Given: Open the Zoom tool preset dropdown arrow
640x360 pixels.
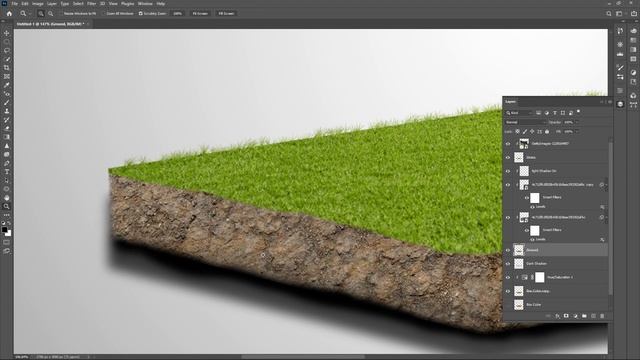Looking at the screenshot, I should (30, 13).
